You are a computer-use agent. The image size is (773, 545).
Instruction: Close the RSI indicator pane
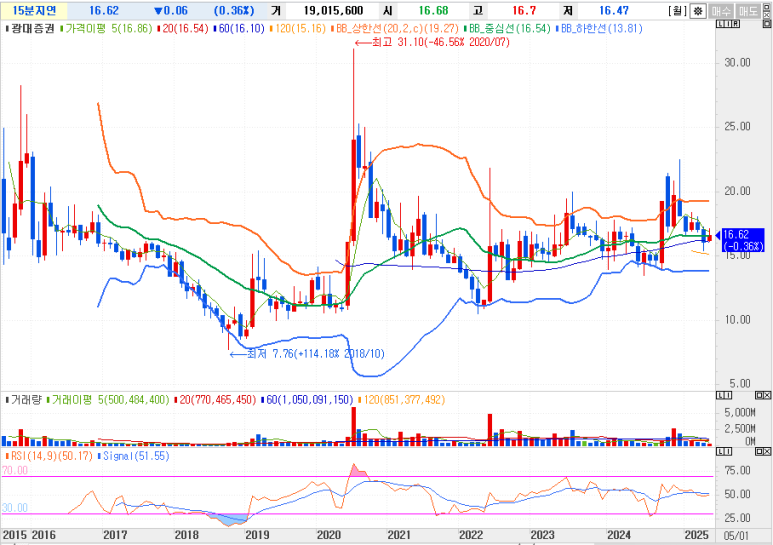click(767, 451)
